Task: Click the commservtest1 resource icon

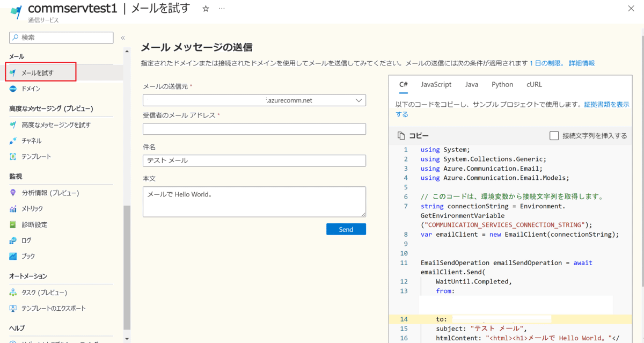Action: [x=16, y=12]
